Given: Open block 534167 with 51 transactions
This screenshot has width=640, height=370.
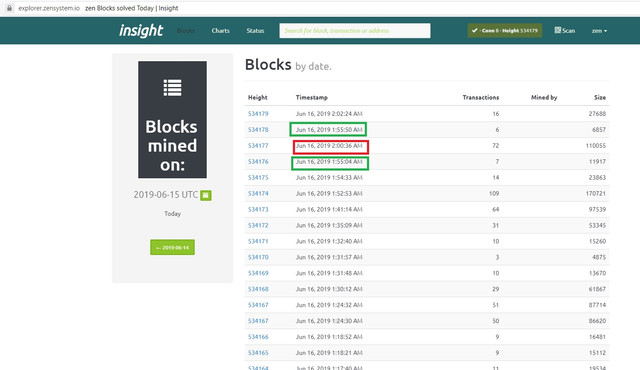Looking at the screenshot, I should (258, 305).
